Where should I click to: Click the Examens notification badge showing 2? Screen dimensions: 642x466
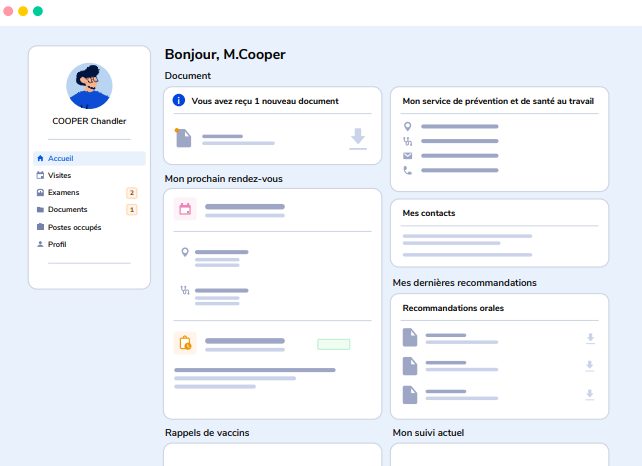point(131,192)
